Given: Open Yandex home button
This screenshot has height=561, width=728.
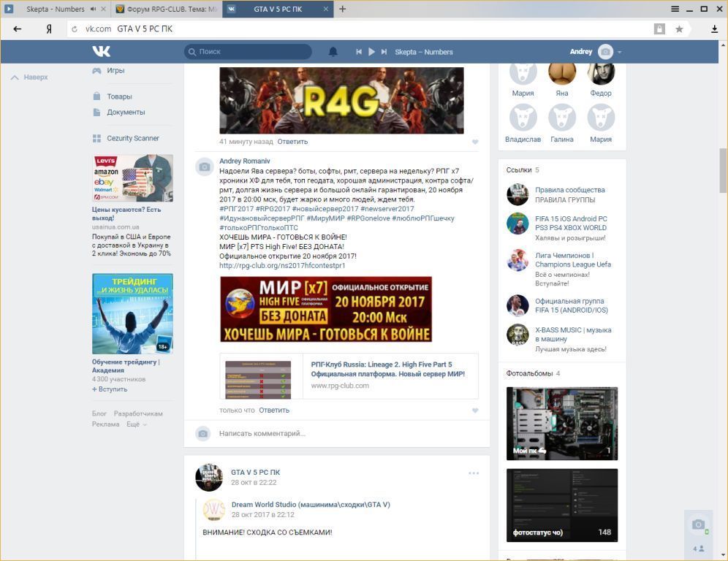Looking at the screenshot, I should [49, 28].
